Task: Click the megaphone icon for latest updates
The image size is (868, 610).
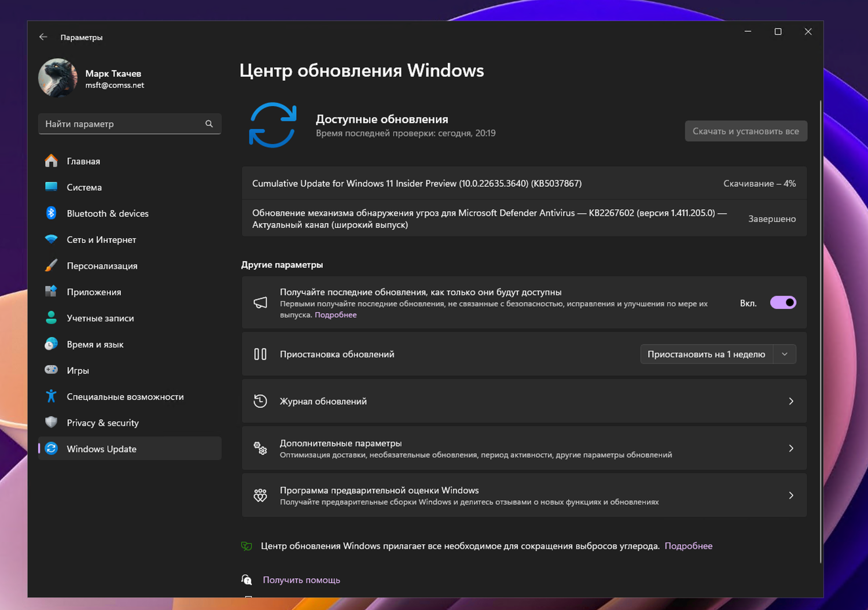Action: pos(260,302)
